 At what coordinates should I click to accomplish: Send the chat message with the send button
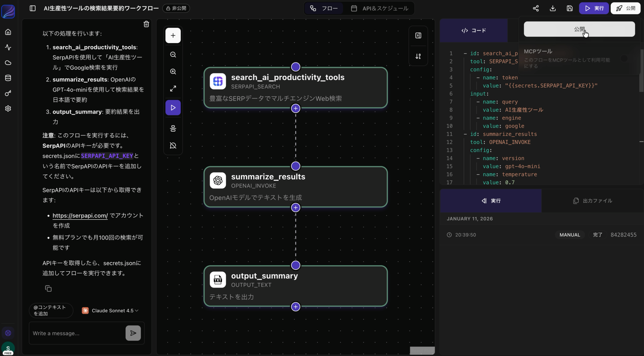(x=133, y=333)
